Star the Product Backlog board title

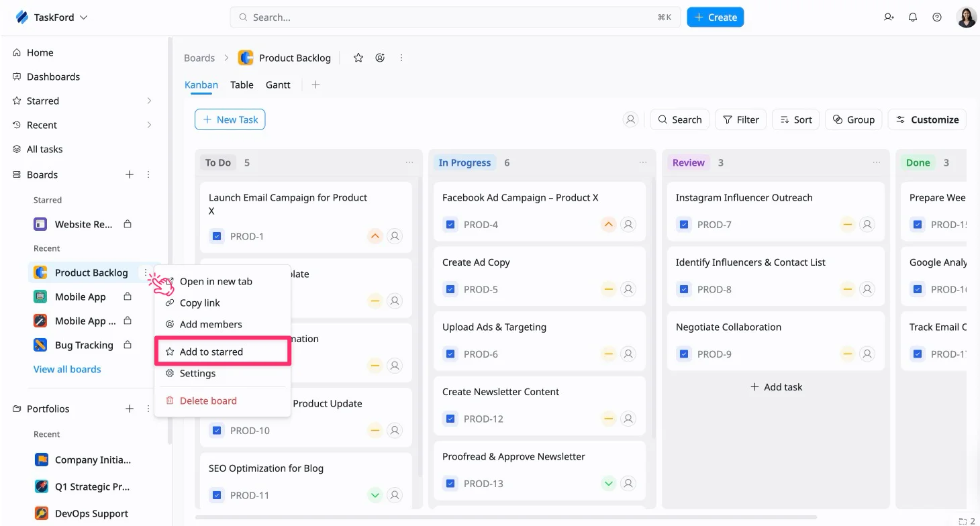(x=358, y=58)
